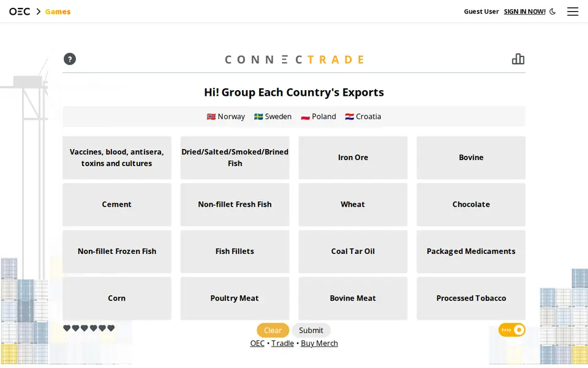
Task: Click the CONNECTRADE game title
Action: click(295, 59)
